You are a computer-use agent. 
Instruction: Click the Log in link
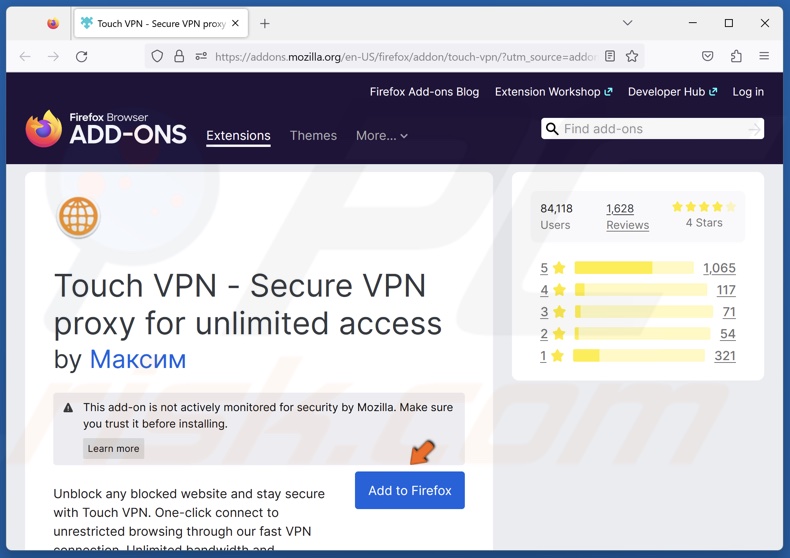click(748, 92)
